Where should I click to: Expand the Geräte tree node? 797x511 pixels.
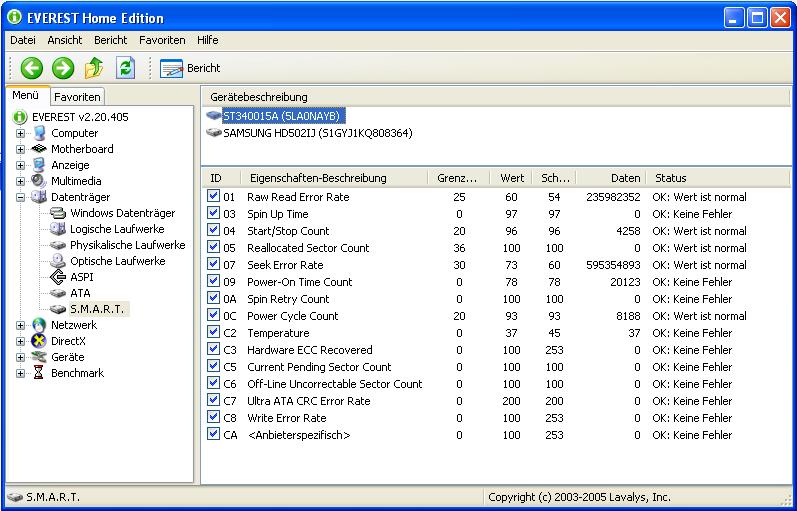click(20, 357)
